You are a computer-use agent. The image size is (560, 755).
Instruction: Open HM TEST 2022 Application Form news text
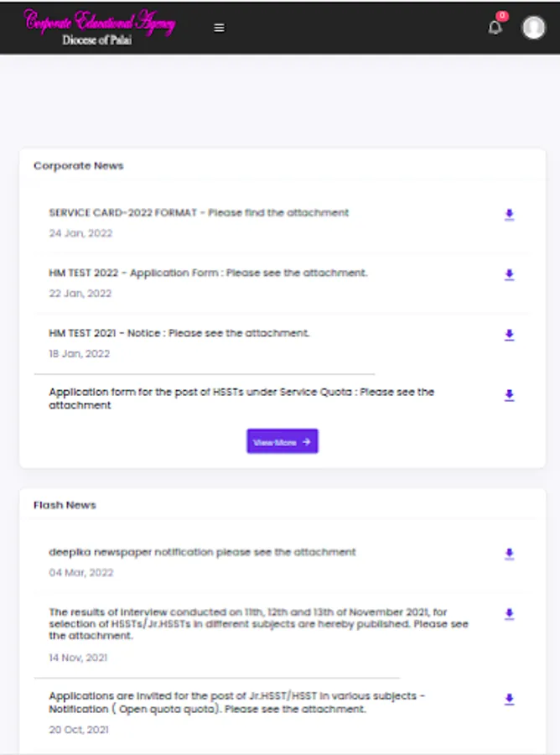[208, 273]
